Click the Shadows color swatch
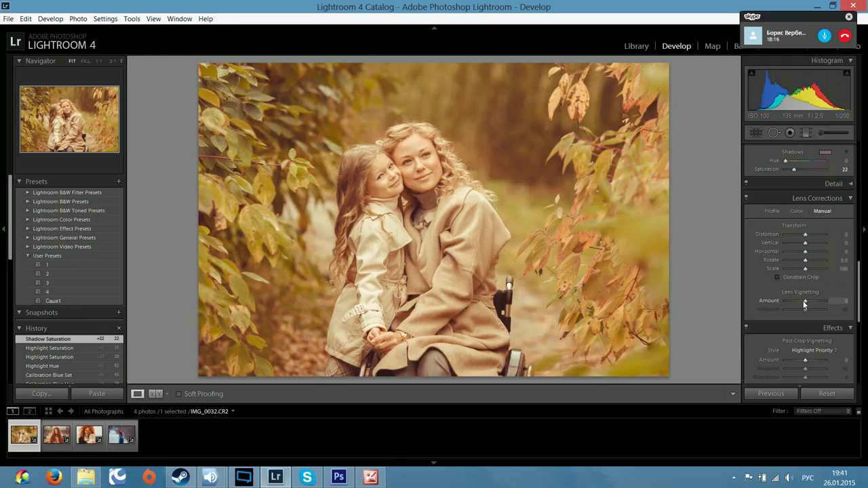 coord(825,152)
